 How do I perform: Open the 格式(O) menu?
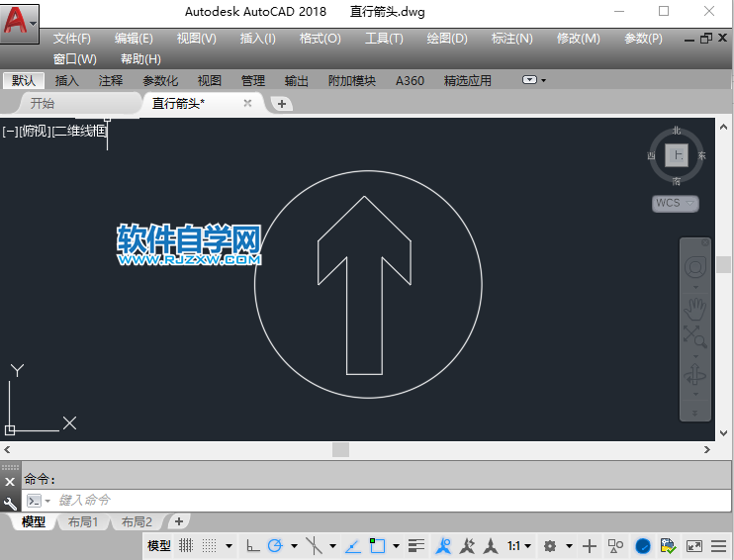pos(321,39)
